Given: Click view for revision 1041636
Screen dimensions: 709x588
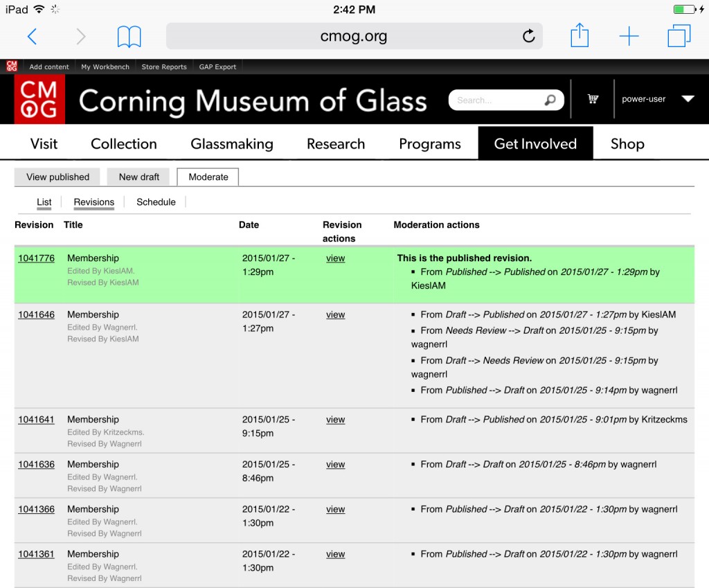Looking at the screenshot, I should 336,465.
